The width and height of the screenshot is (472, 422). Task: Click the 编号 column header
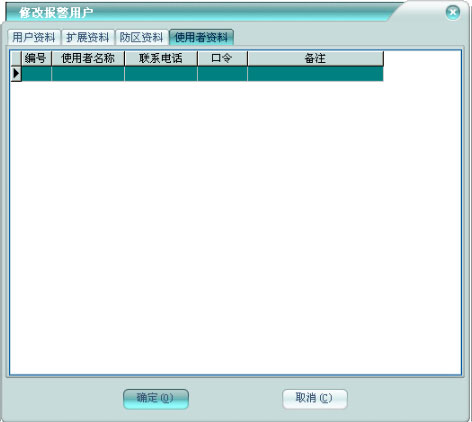coord(36,58)
